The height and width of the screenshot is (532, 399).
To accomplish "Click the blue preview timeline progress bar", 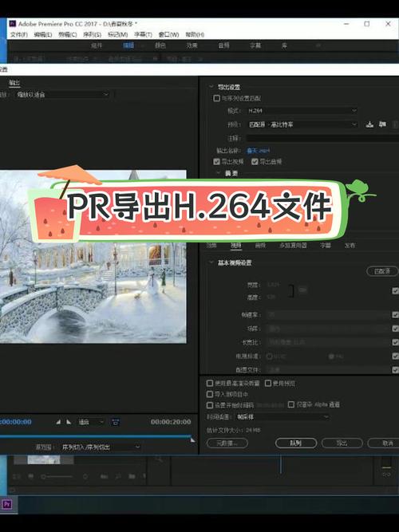I will [96, 435].
